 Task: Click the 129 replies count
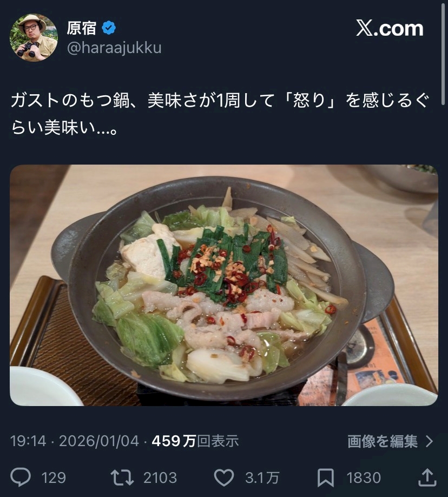(54, 478)
